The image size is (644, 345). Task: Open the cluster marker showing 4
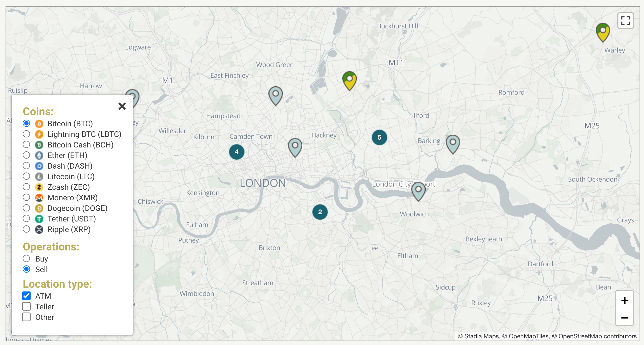tap(236, 152)
